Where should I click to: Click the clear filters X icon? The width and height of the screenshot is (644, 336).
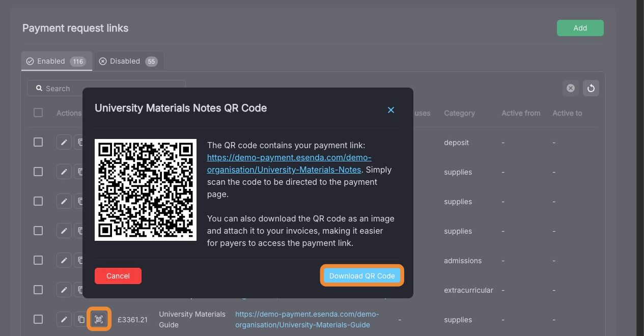pyautogui.click(x=571, y=88)
